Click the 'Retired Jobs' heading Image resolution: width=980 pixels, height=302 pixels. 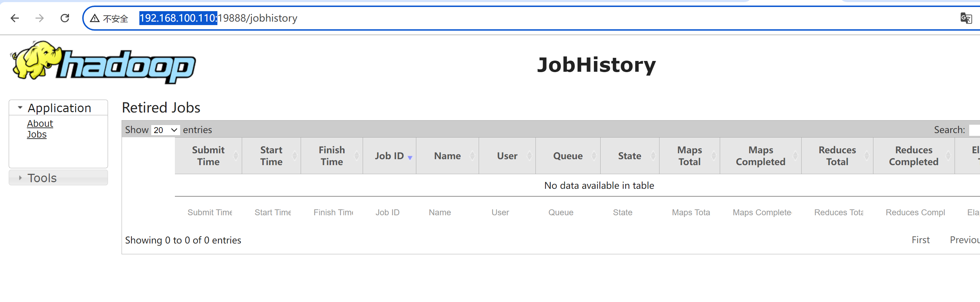161,108
